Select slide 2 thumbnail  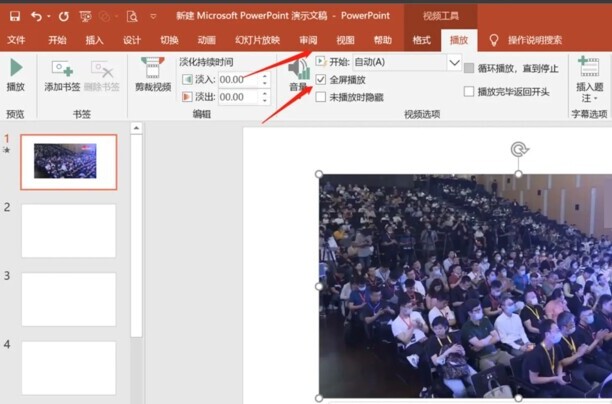tap(69, 231)
